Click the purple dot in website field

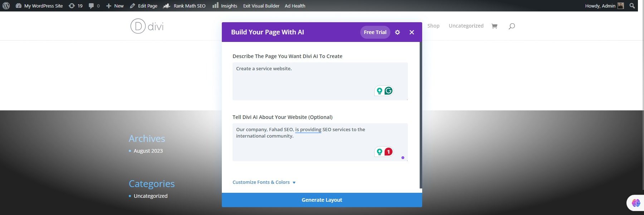point(403,158)
